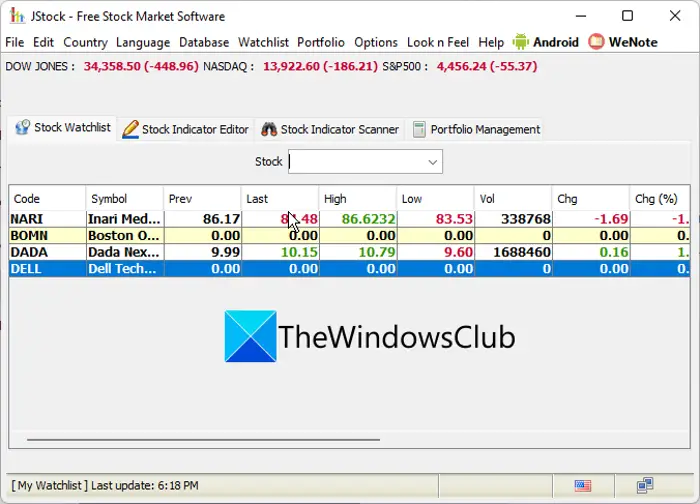Image resolution: width=700 pixels, height=504 pixels.
Task: Switch to the Stock Watchlist tab
Action: pyautogui.click(x=63, y=128)
